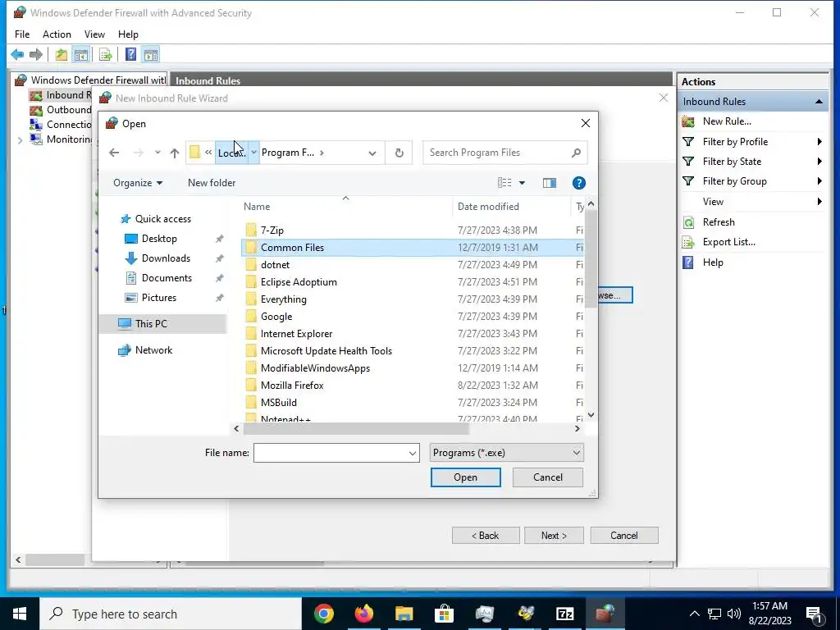Image resolution: width=840 pixels, height=630 pixels.
Task: Expand the Local Disk breadcrumb dropdown
Action: point(254,153)
